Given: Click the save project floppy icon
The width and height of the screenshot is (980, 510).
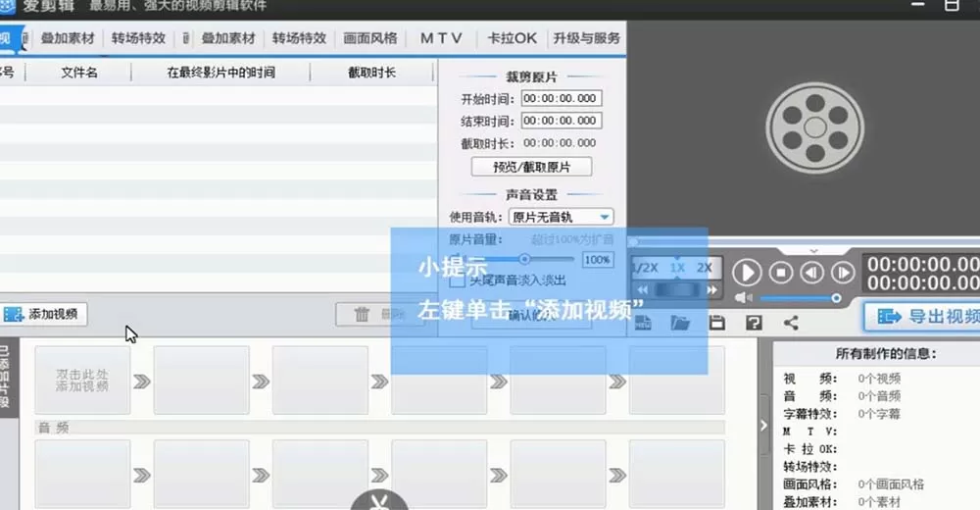Looking at the screenshot, I should 717,323.
